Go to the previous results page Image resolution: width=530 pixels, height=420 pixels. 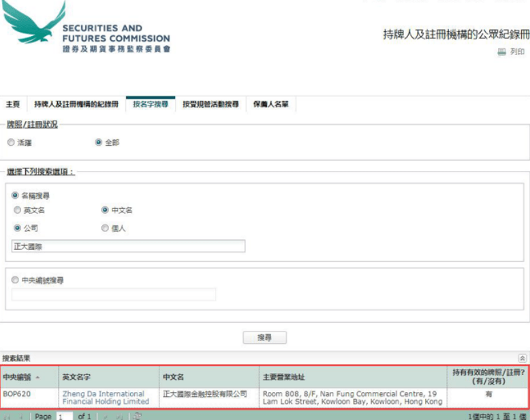(21, 417)
